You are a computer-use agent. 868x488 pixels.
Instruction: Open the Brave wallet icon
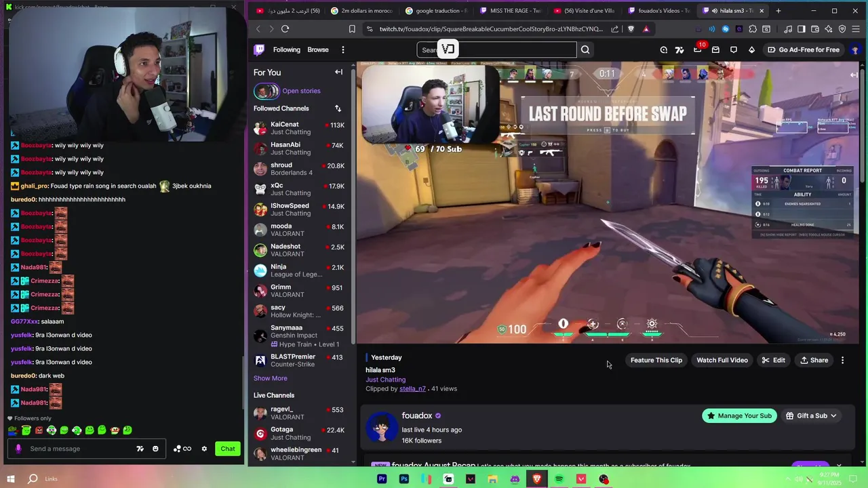tap(815, 29)
